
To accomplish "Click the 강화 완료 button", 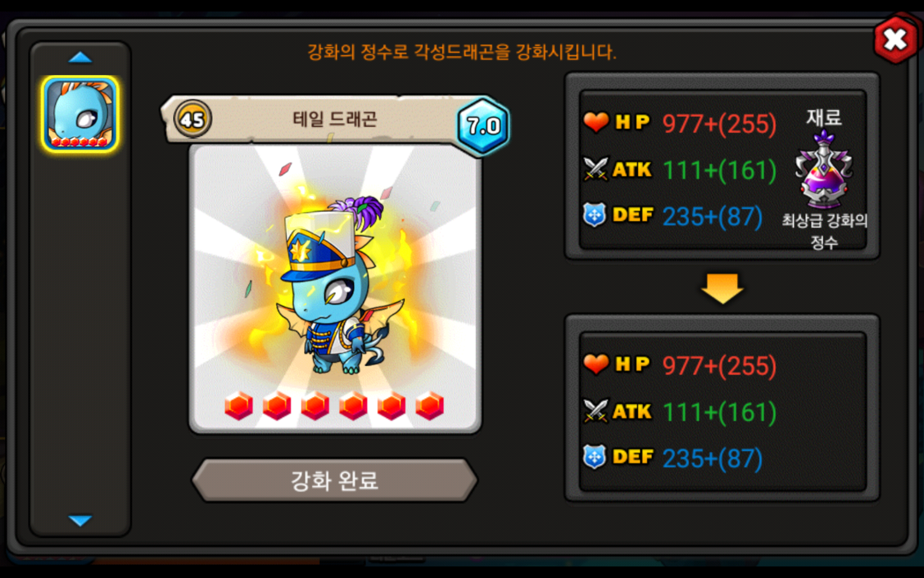I will tap(334, 480).
